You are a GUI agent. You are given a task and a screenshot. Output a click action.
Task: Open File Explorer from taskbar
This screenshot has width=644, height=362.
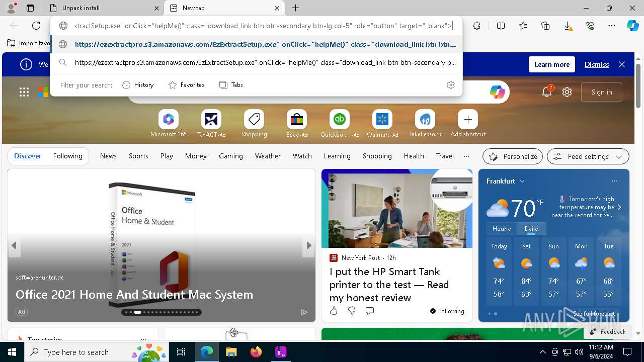pyautogui.click(x=231, y=352)
